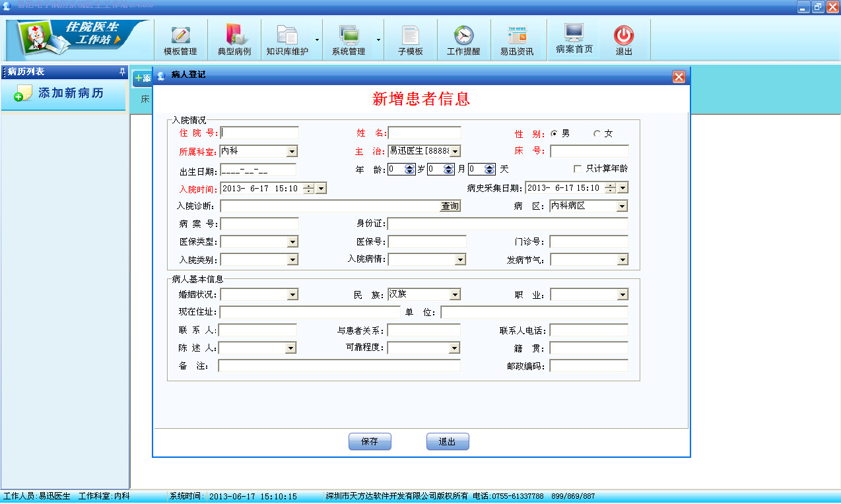This screenshot has height=504, width=841.
Task: Increase the 岁 age value with the stepper
Action: (x=409, y=166)
